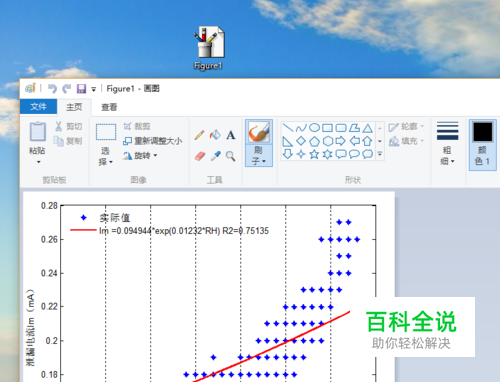Select the Fill with color bucket tool
Screen dimensions: 500x382
click(215, 135)
